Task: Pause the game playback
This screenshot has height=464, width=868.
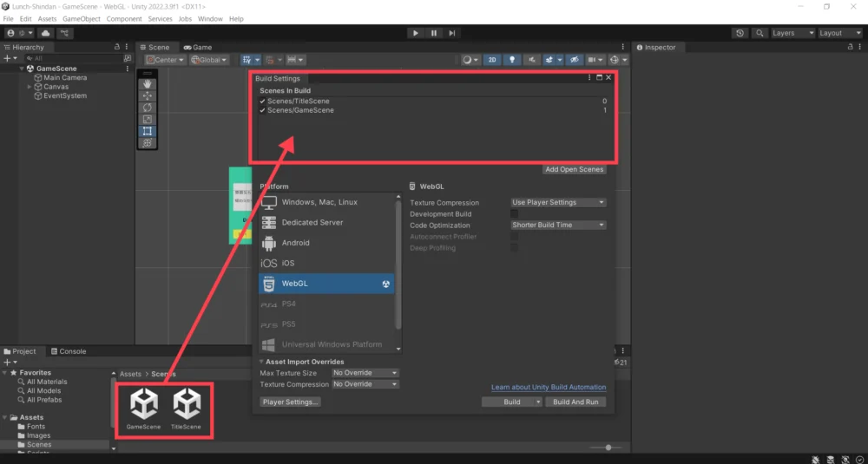Action: [433, 33]
